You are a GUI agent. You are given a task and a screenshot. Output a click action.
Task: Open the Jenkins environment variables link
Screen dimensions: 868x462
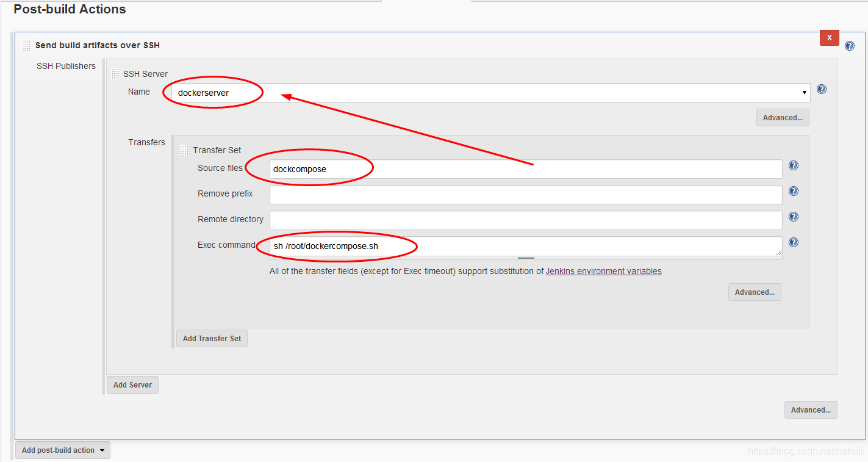604,271
